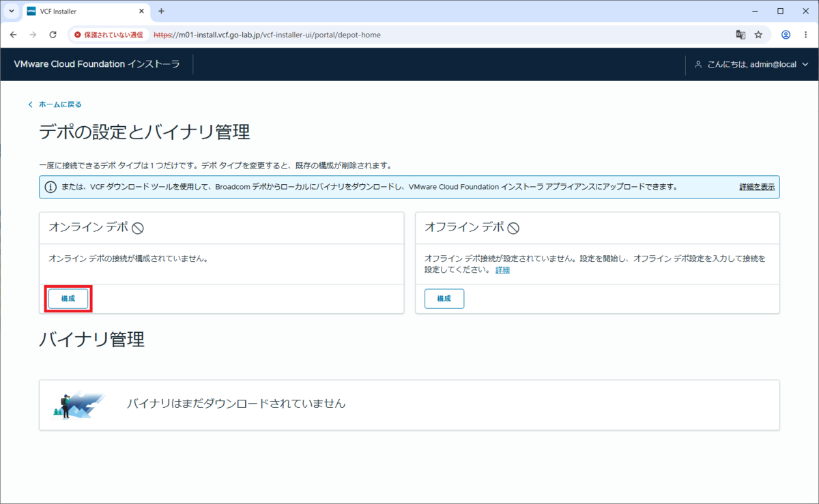Image resolution: width=819 pixels, height=504 pixels.
Task: Click the オフライン デポ status icon
Action: [513, 228]
